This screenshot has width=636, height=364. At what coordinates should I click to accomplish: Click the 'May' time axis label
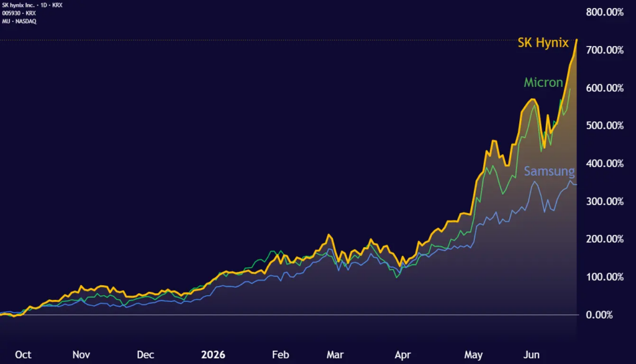473,355
